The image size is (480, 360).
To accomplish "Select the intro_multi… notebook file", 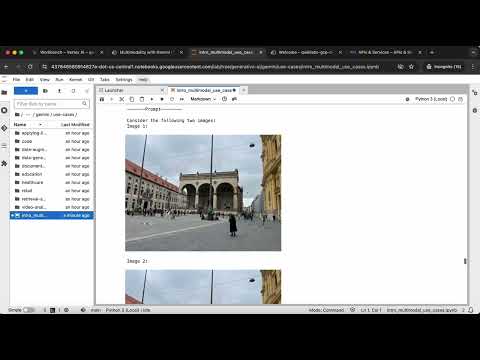I will click(52, 215).
